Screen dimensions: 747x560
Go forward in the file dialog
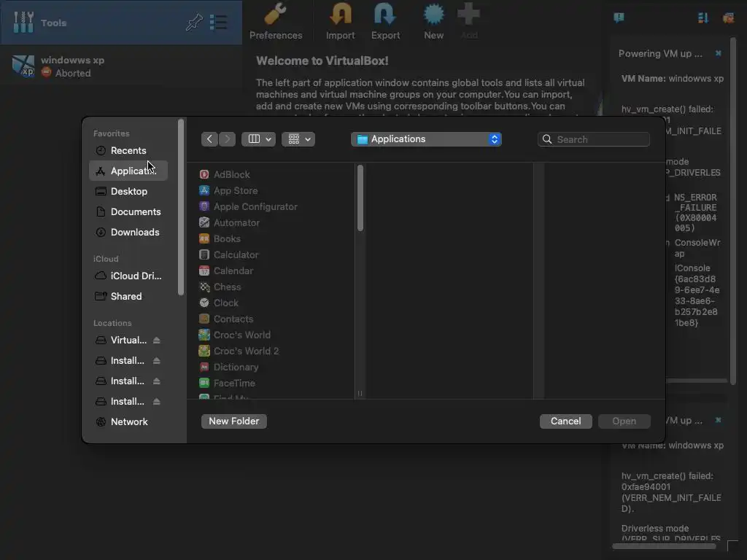point(228,139)
